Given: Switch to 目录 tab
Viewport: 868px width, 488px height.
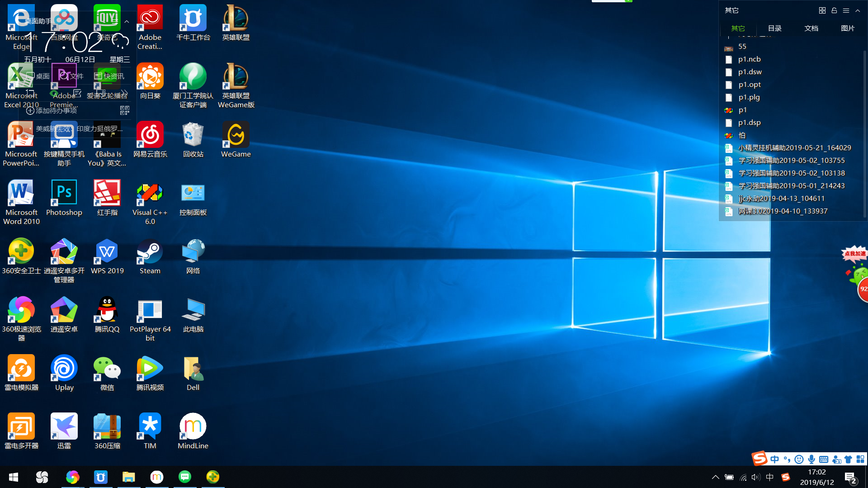Looking at the screenshot, I should click(774, 28).
